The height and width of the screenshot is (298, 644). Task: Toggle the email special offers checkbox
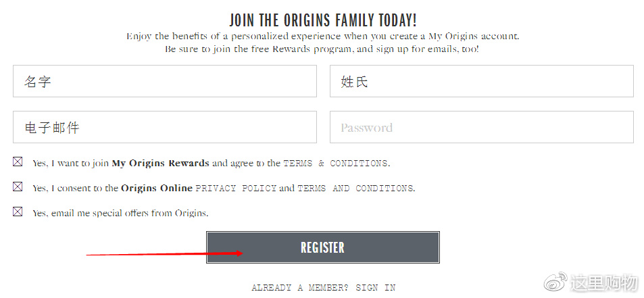tap(18, 212)
